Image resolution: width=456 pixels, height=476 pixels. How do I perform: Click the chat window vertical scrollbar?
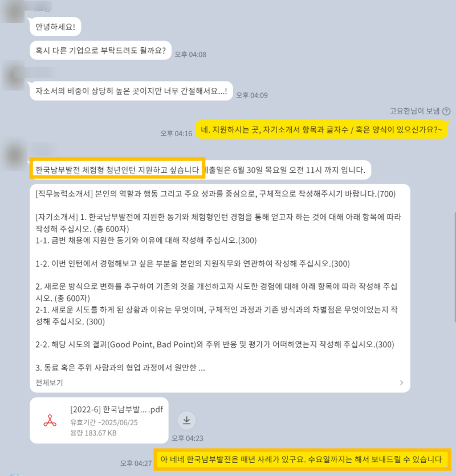(454, 267)
